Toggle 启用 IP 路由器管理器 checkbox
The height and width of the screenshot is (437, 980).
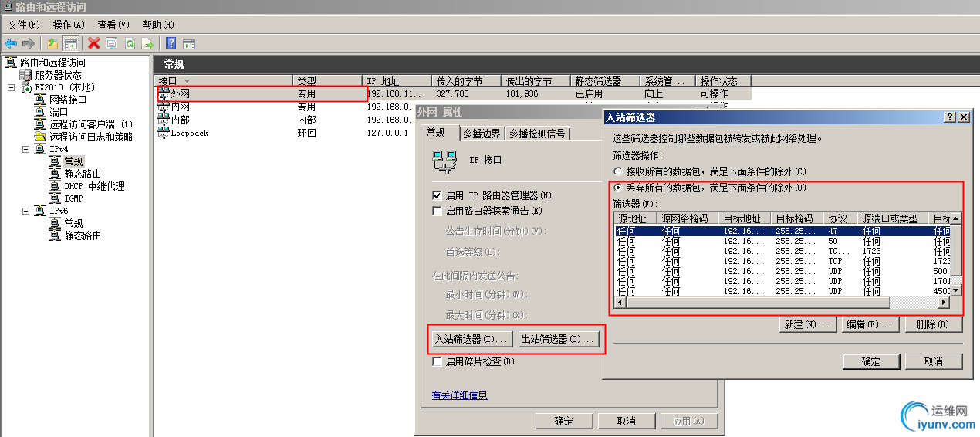(437, 195)
